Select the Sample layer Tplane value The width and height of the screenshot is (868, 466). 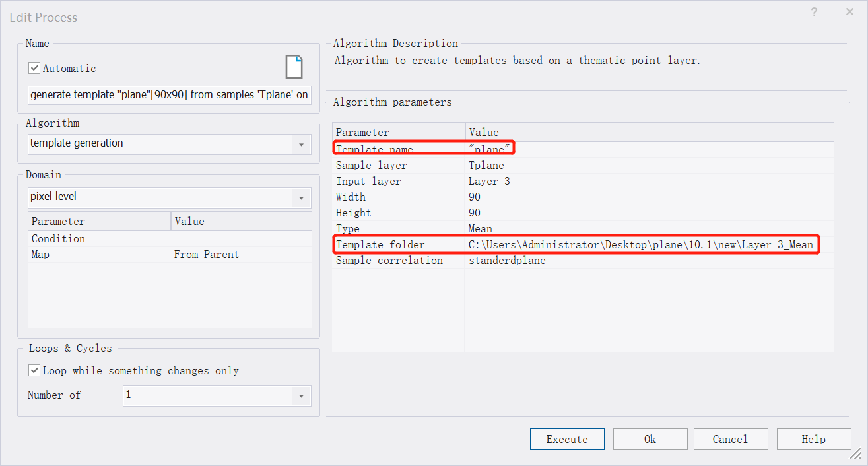pos(486,166)
